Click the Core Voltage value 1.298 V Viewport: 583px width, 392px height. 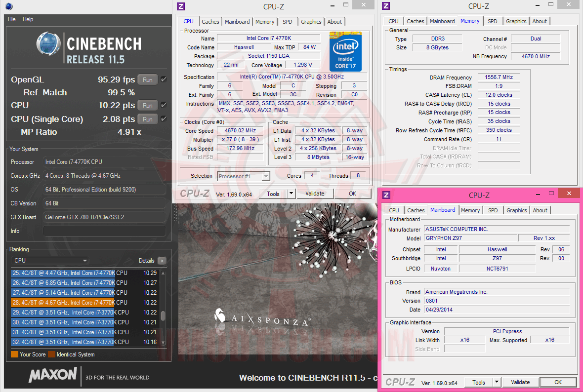(303, 65)
